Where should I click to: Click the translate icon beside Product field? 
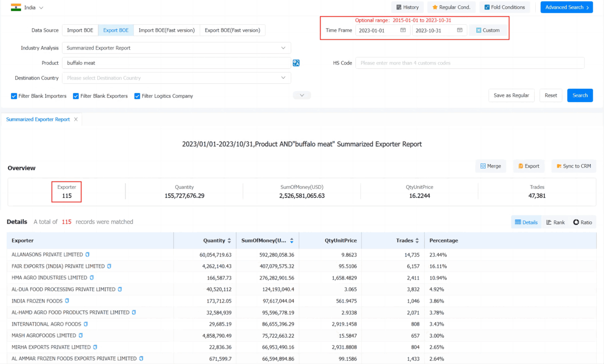pos(296,63)
